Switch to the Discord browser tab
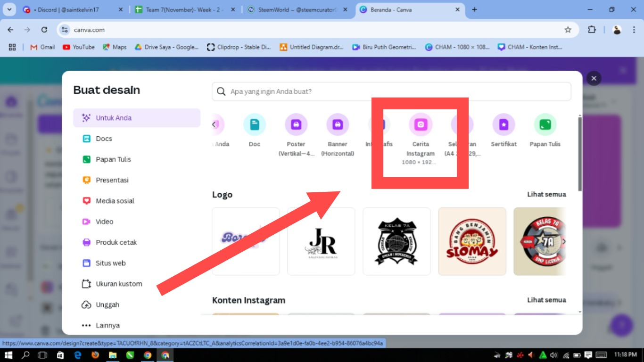This screenshot has width=644, height=362. 74,9
